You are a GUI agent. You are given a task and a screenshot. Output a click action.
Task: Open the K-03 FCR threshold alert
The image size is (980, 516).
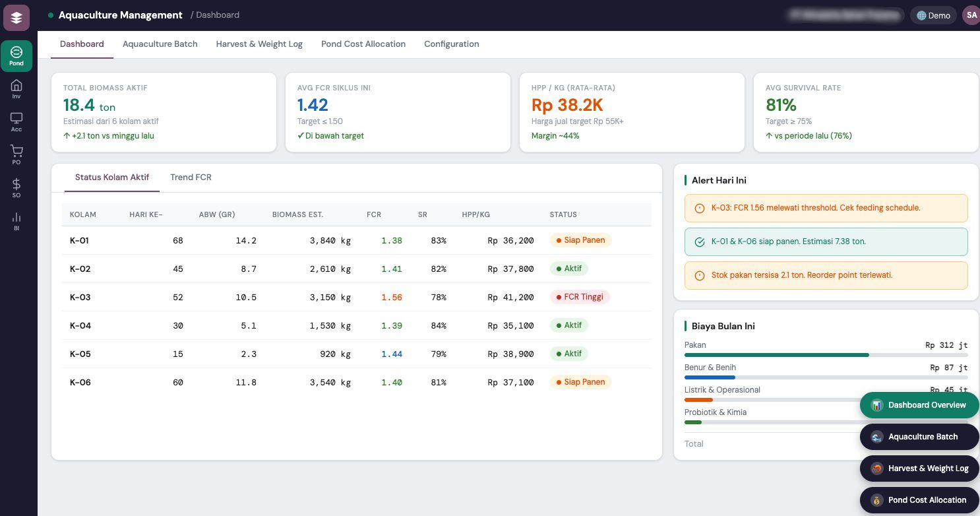(826, 208)
